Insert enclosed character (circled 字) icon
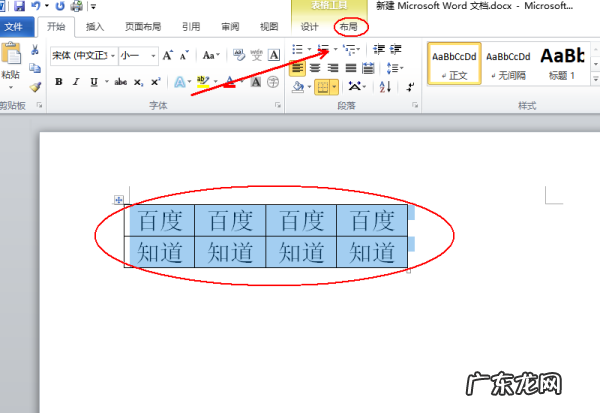Image resolution: width=600 pixels, height=413 pixels. (x=273, y=82)
